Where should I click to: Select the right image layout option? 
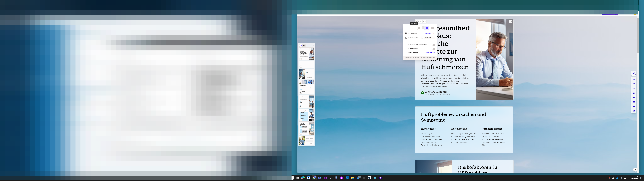[x=426, y=28]
